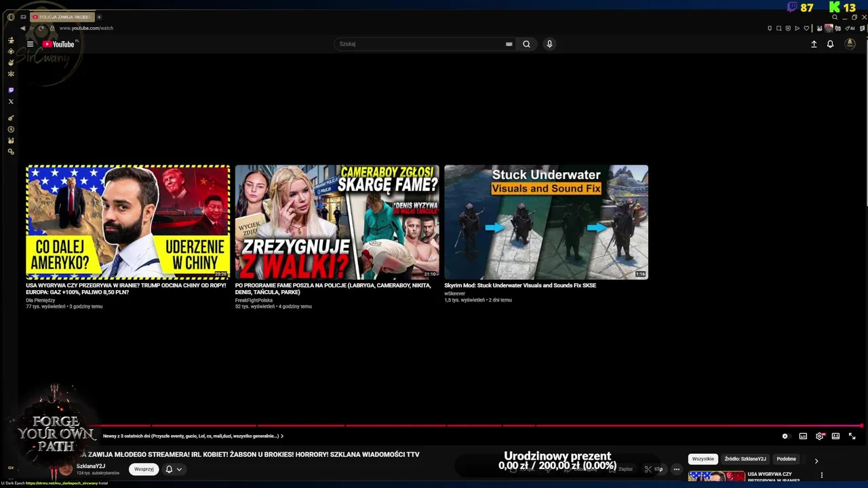Screen dimensions: 868x488
Task: Open the account avatar menu
Action: coord(850,44)
